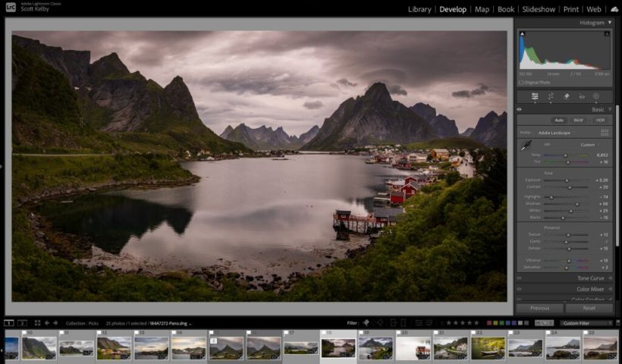Open the profile browser grid icon
The width and height of the screenshot is (622, 364).
click(605, 132)
